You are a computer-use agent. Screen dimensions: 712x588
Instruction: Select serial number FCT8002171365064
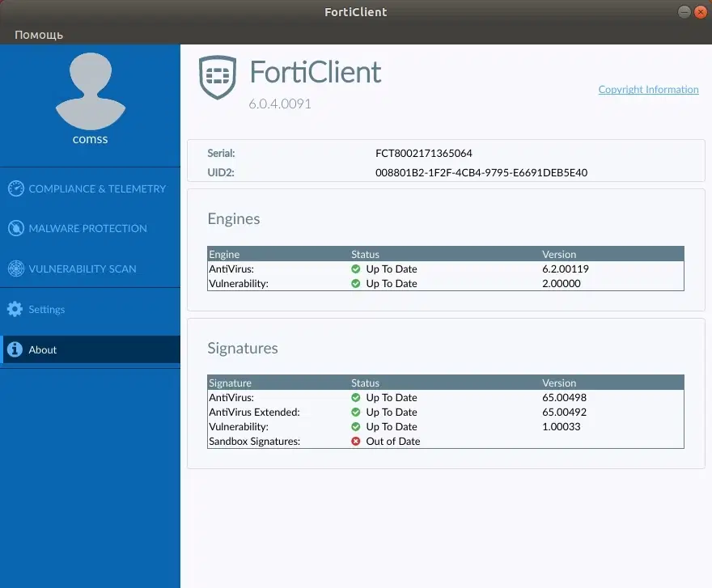pos(424,154)
